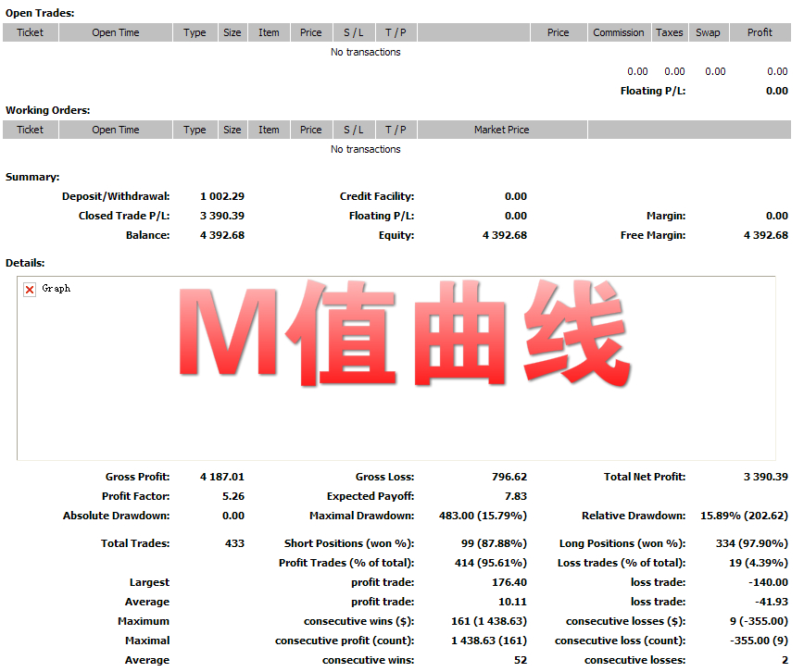
Task: Click the Open Time column header
Action: point(115,31)
